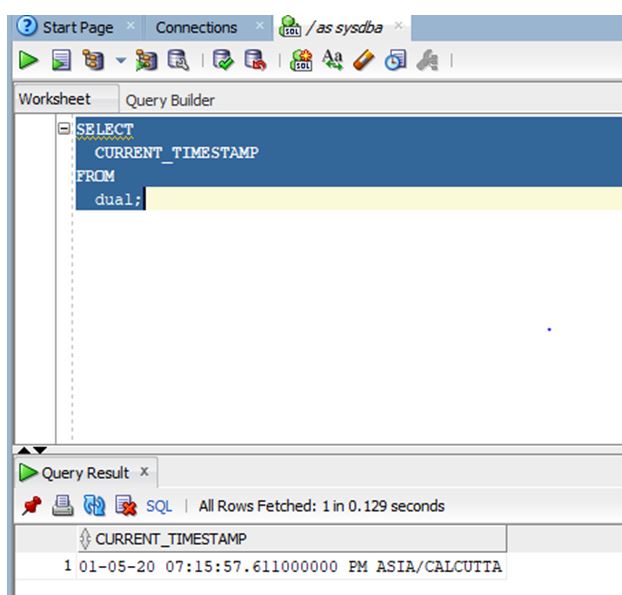Click the SQL Tuning Advisor icon
The width and height of the screenshot is (622, 595).
(x=178, y=60)
